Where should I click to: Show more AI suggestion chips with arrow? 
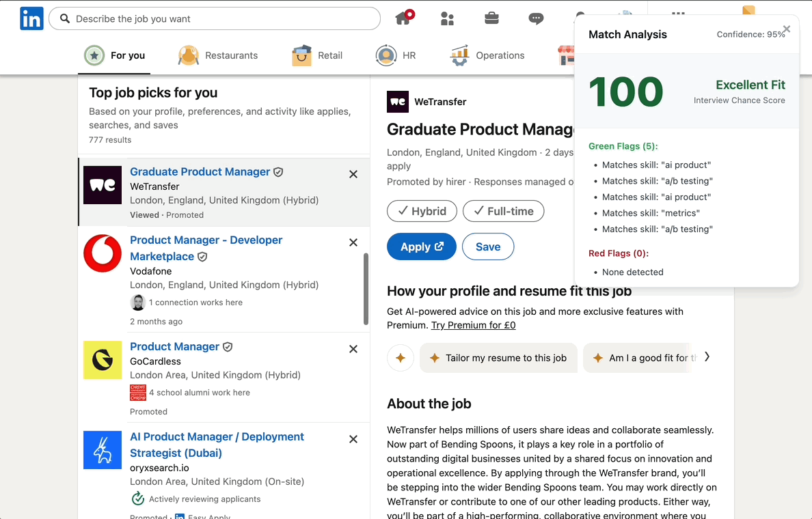(707, 357)
